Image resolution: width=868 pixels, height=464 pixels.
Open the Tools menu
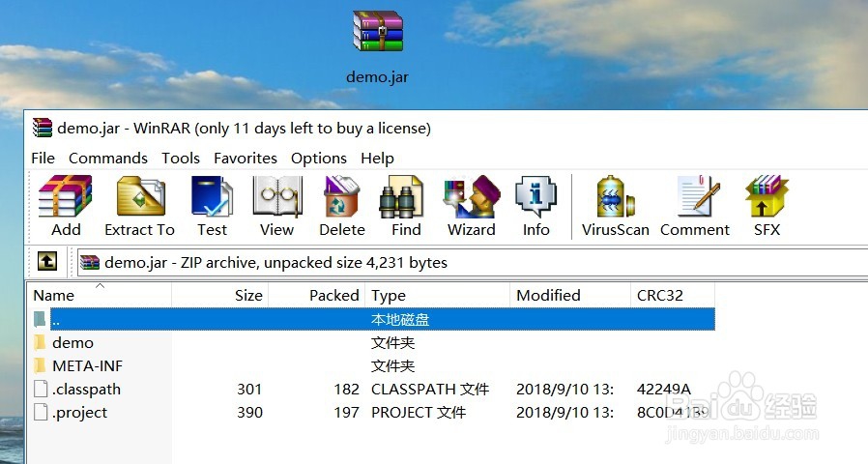181,159
